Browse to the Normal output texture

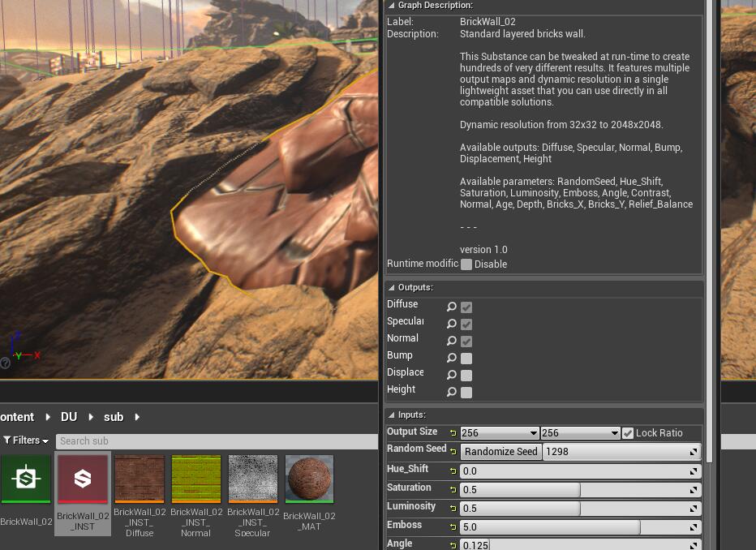tap(451, 341)
